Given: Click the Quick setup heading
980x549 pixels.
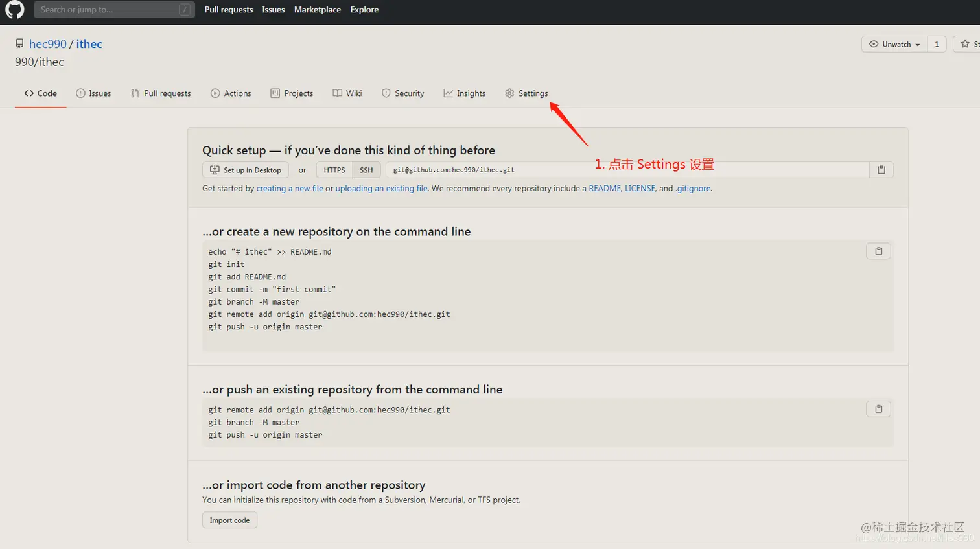Looking at the screenshot, I should tap(349, 150).
